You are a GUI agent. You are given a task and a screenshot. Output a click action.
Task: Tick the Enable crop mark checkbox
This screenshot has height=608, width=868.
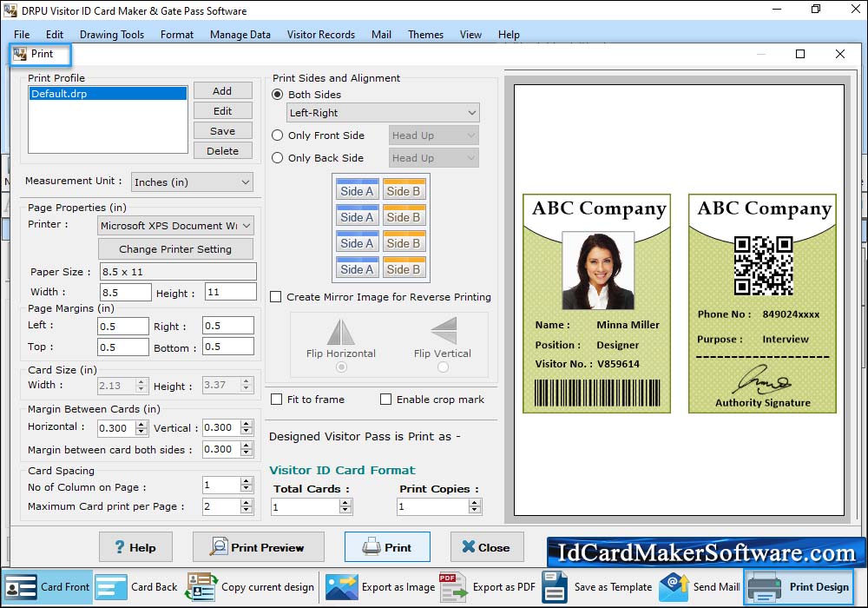pyautogui.click(x=386, y=400)
